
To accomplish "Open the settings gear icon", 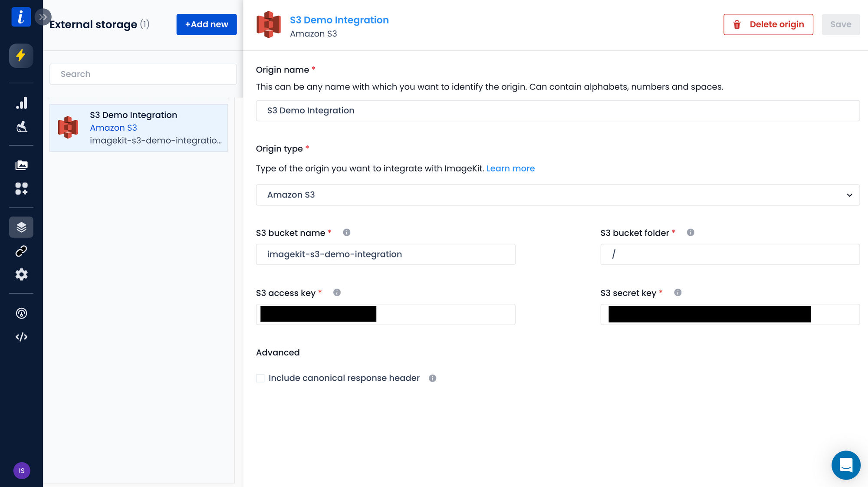I will 21,274.
